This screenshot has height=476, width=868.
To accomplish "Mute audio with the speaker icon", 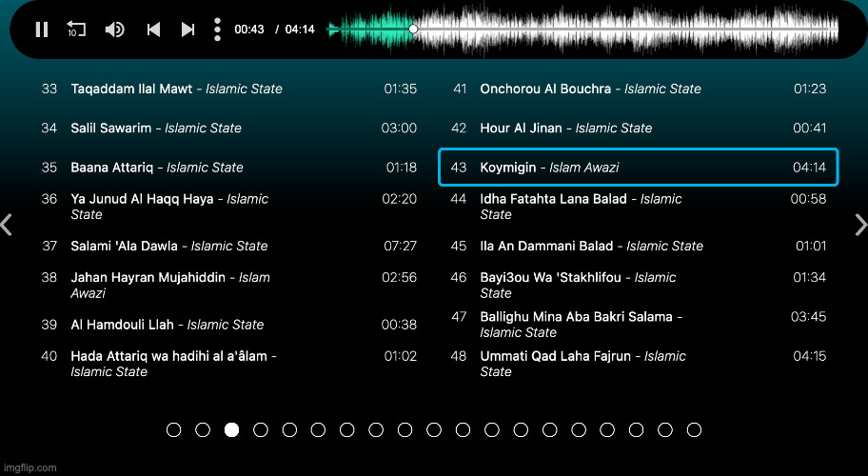I will [114, 30].
